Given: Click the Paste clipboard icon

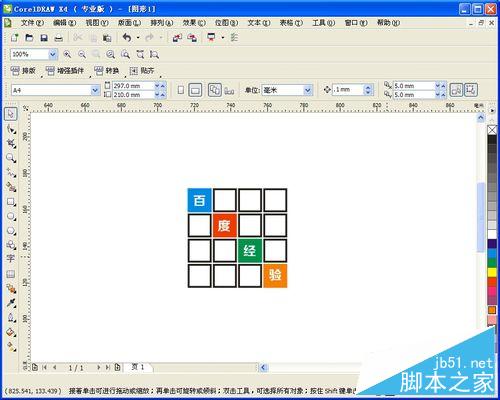Looking at the screenshot, I should 107,38.
